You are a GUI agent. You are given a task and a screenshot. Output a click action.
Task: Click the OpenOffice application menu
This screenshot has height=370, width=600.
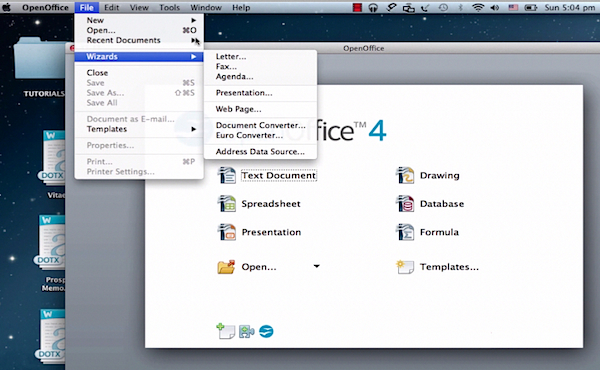[45, 7]
